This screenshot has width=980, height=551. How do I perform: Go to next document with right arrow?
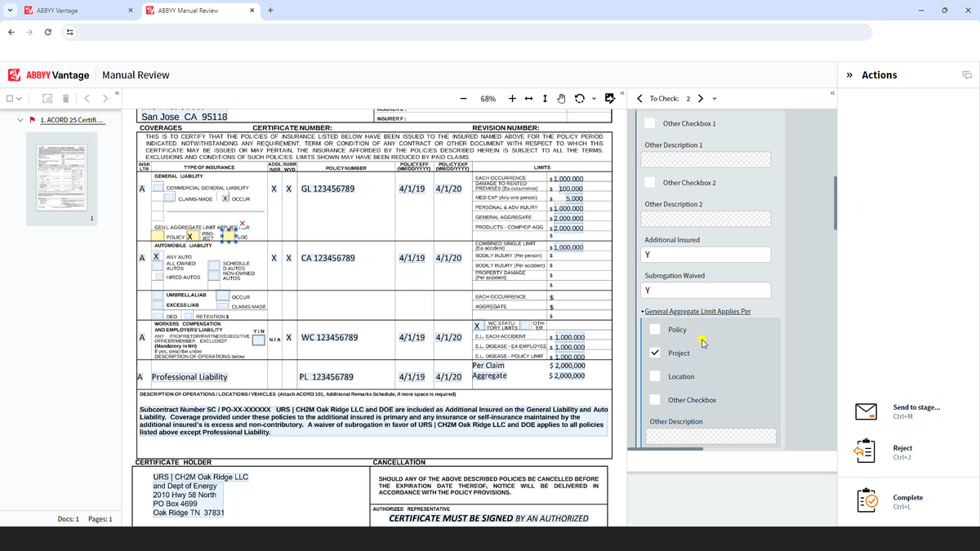(x=105, y=99)
